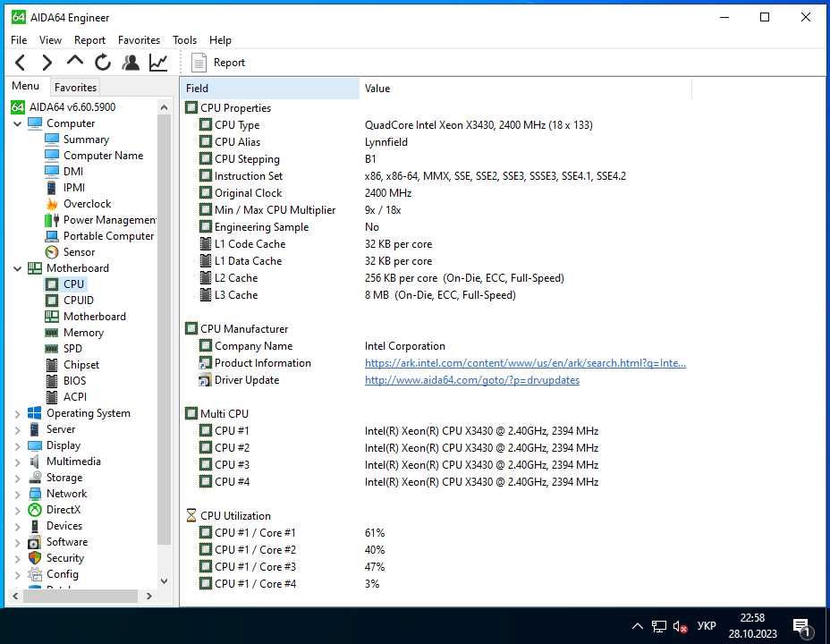Open the ark.intel.com Product Information link

tap(525, 363)
